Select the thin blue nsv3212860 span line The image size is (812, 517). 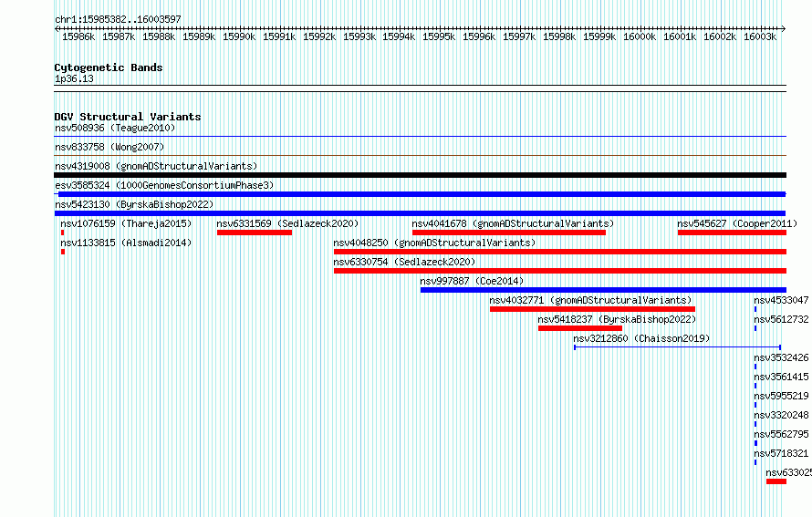coord(677,347)
